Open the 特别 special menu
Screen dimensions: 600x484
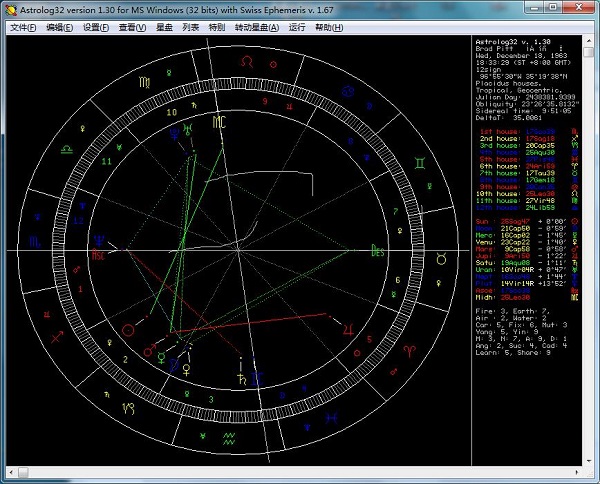[217, 28]
